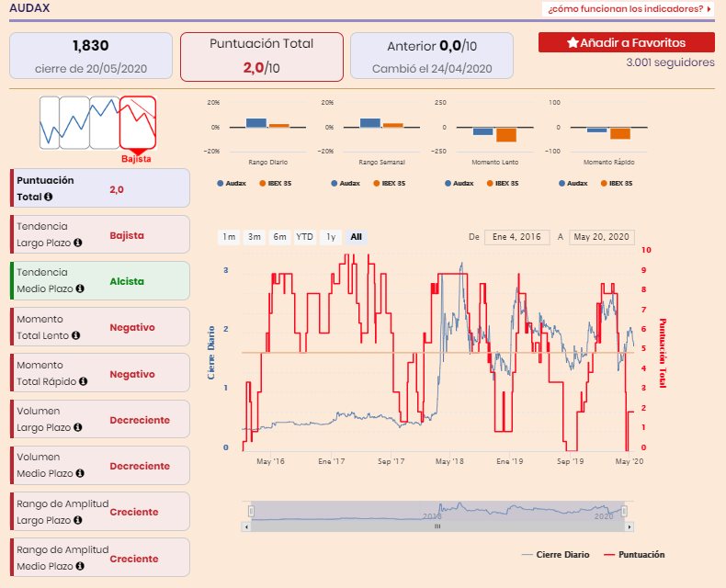Click the 1,830 cierre de 20/05/2020 card
The image size is (726, 588).
coord(91,56)
